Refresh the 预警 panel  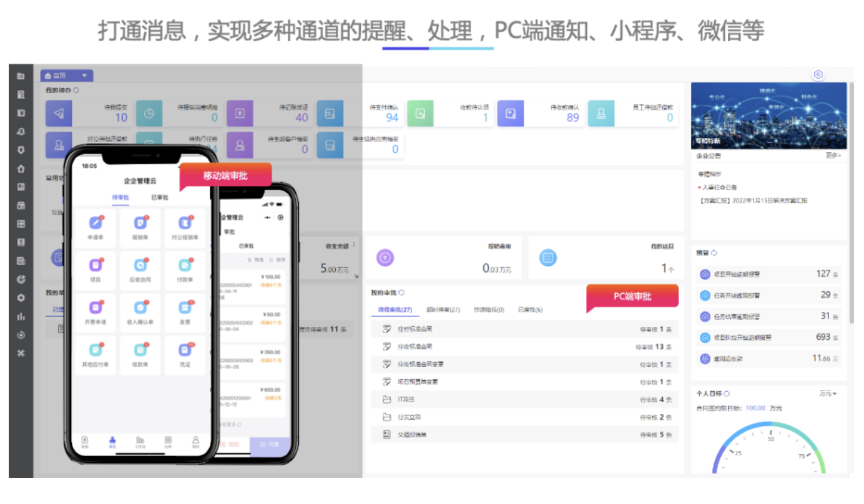tap(714, 253)
